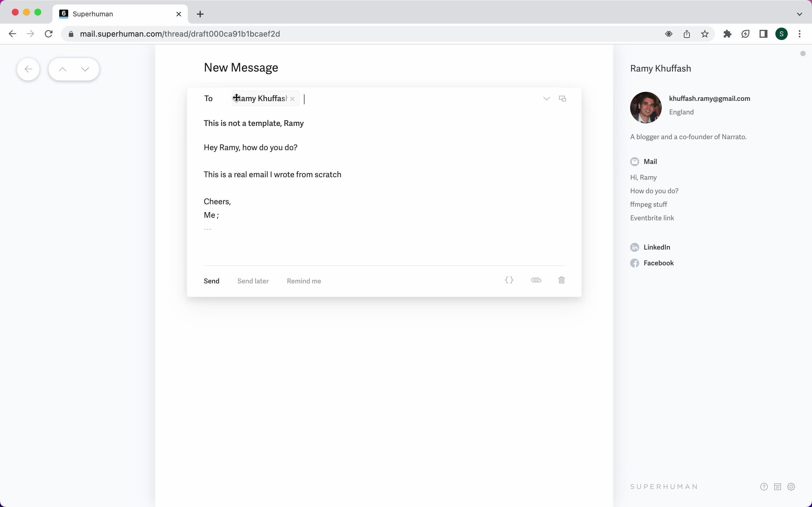Click the delete/trash icon in composer

pyautogui.click(x=561, y=280)
